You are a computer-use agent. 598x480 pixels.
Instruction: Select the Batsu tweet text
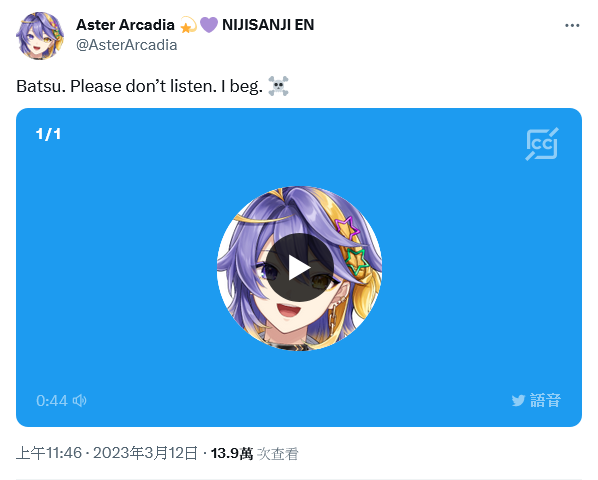[139, 86]
